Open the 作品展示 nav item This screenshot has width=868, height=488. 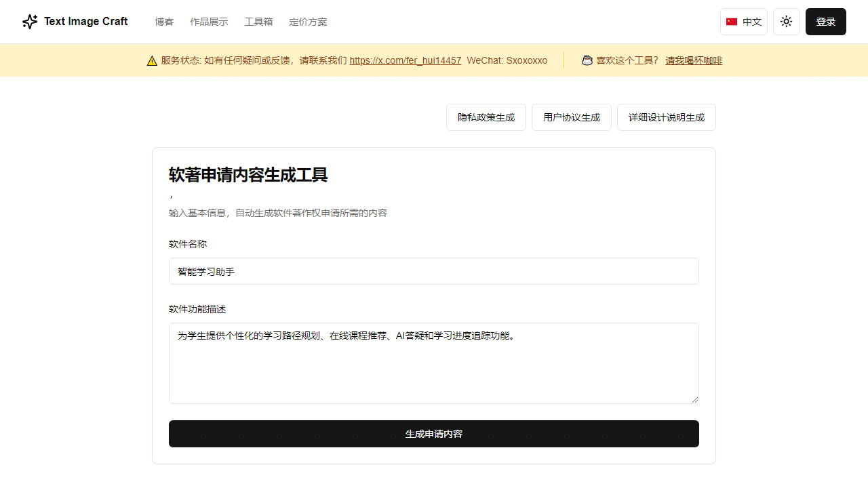(209, 22)
